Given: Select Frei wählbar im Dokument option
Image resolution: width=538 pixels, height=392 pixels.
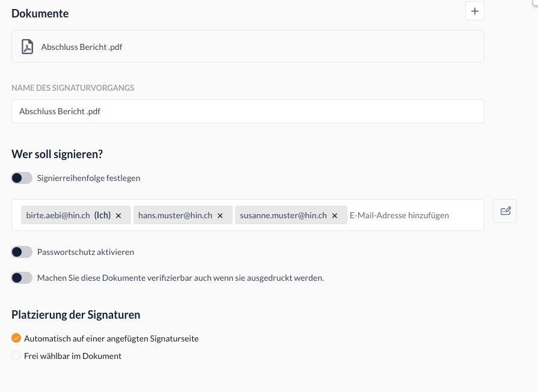Looking at the screenshot, I should point(16,355).
